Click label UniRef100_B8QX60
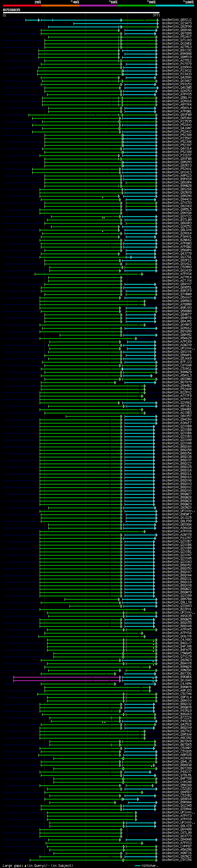The image size is (197, 868). (177, 446)
